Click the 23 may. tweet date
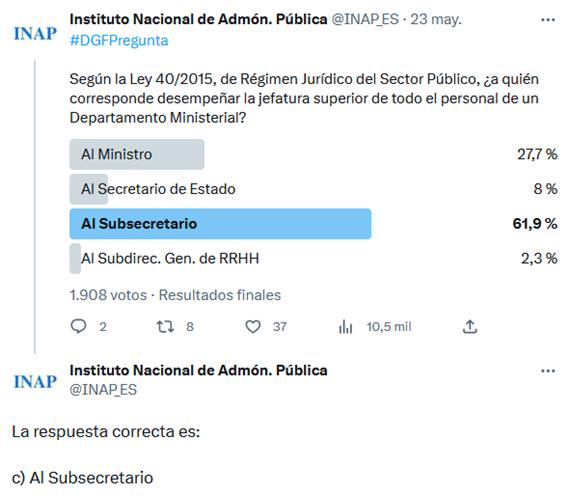571x496 pixels. click(x=436, y=19)
